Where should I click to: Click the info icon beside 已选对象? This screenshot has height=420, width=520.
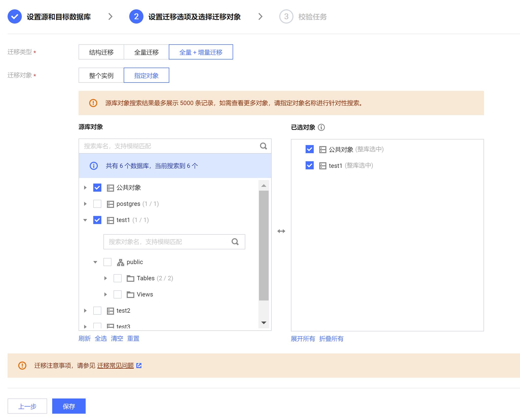(321, 127)
